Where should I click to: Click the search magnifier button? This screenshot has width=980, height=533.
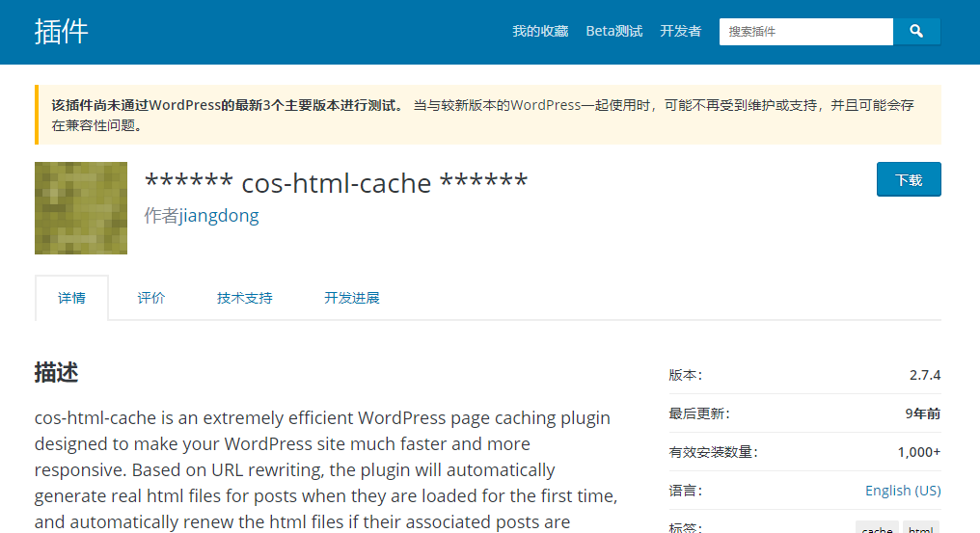(x=916, y=31)
